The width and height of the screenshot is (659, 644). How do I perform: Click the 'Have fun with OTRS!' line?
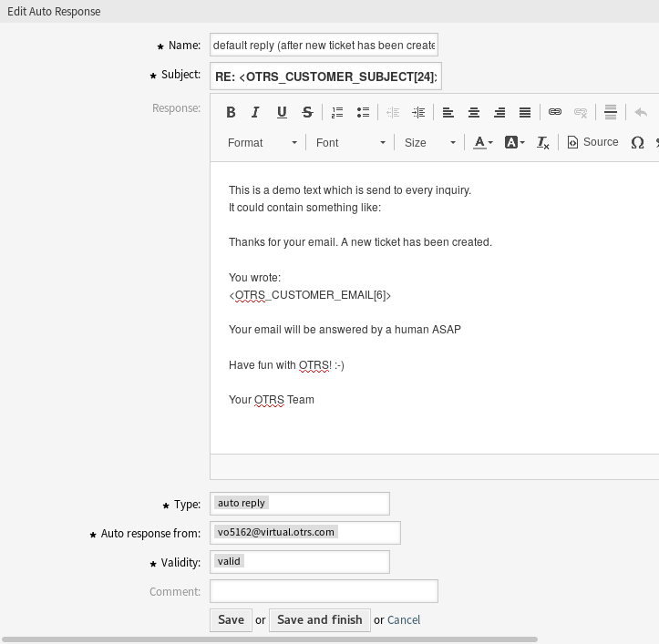[286, 365]
